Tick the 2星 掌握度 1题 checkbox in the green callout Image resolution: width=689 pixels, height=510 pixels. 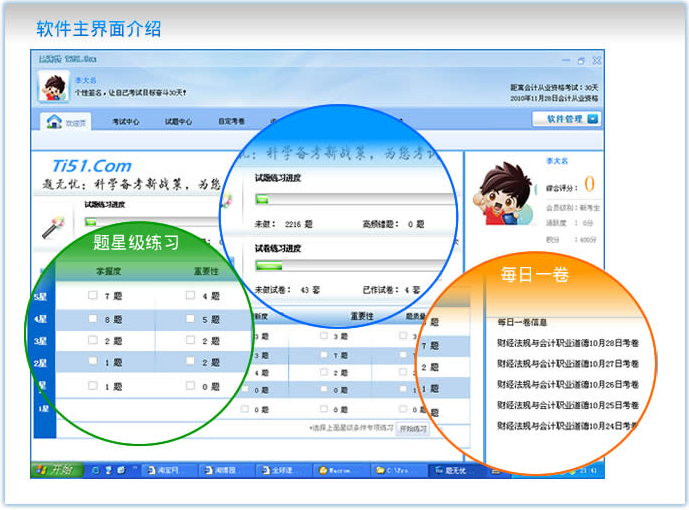[93, 361]
